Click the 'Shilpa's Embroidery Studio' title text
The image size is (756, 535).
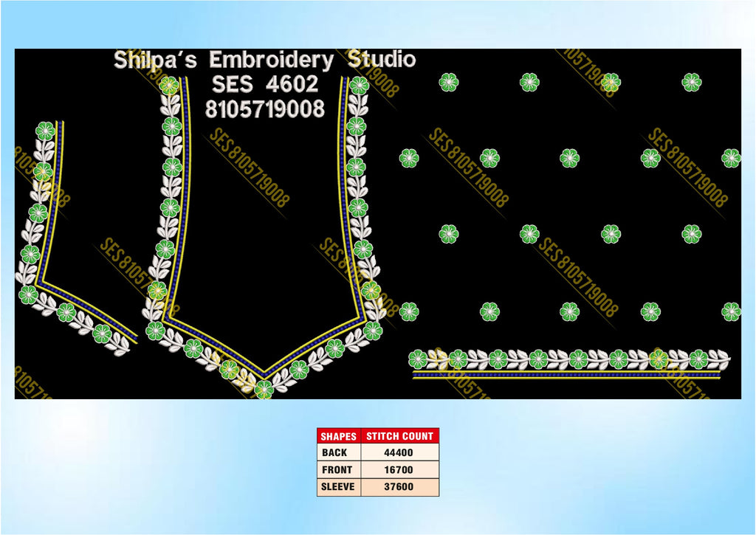264,61
